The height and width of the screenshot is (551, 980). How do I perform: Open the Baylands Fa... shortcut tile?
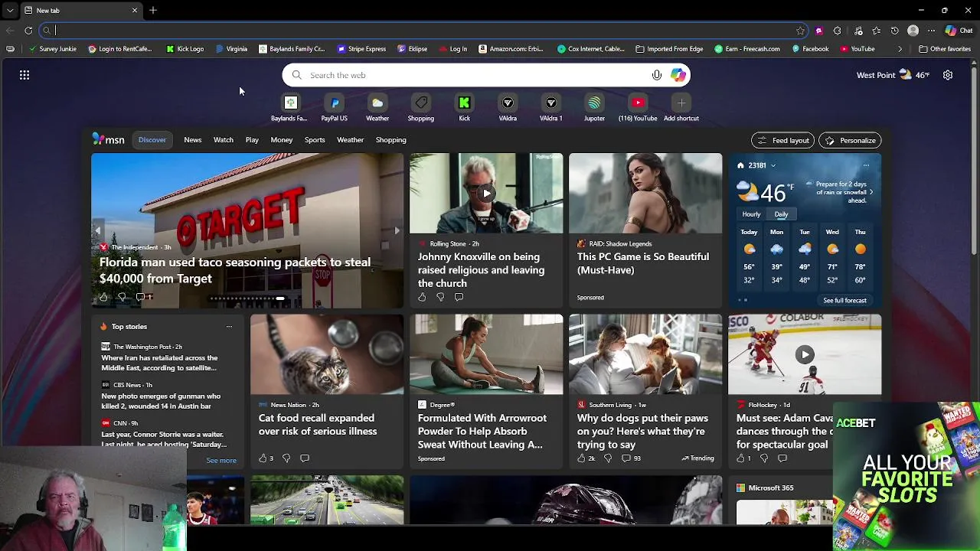coord(289,108)
